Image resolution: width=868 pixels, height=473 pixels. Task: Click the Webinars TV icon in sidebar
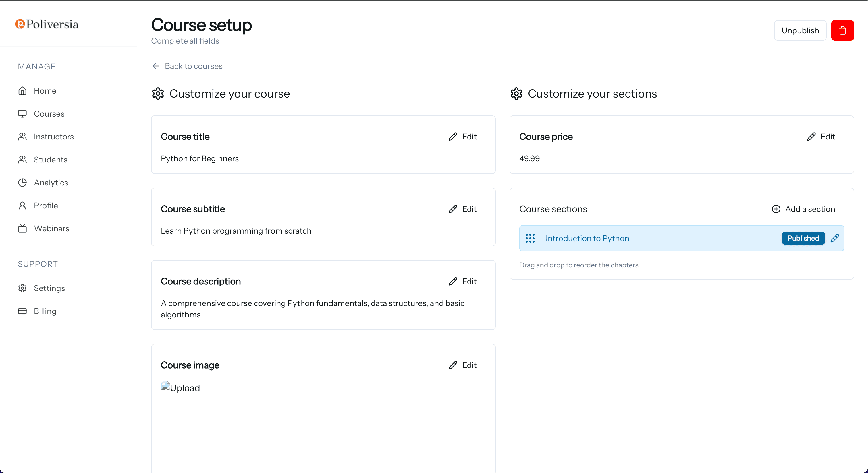pos(22,228)
